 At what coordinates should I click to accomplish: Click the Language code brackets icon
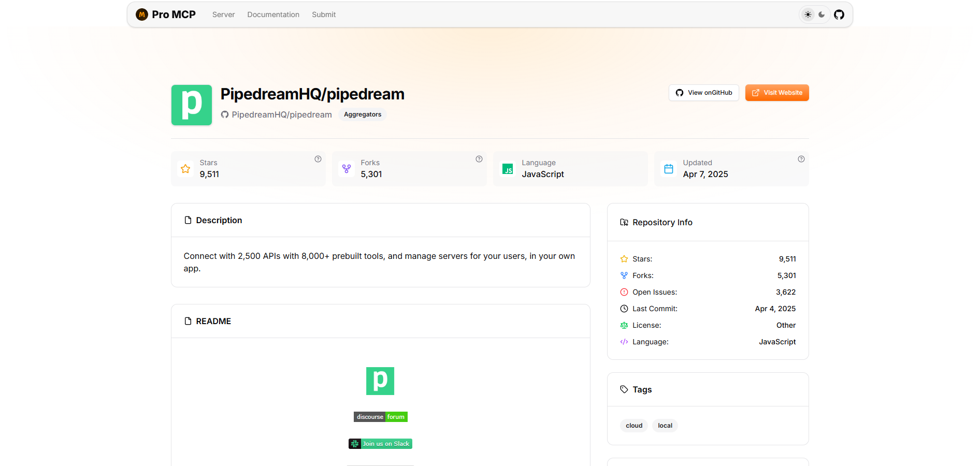tap(624, 342)
